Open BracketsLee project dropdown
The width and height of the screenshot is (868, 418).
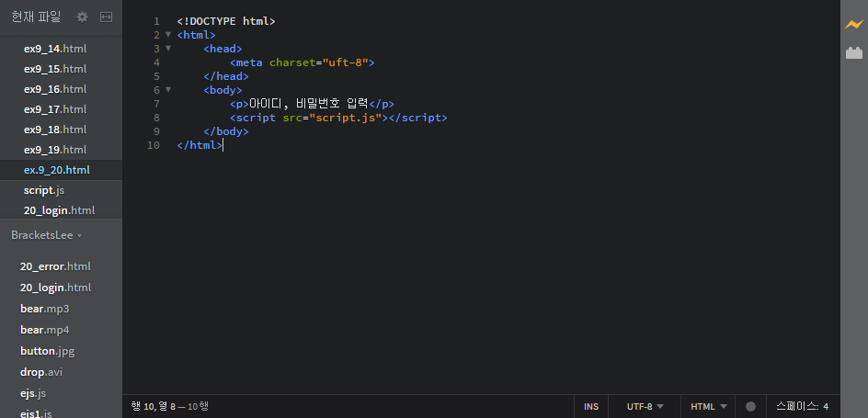point(47,235)
